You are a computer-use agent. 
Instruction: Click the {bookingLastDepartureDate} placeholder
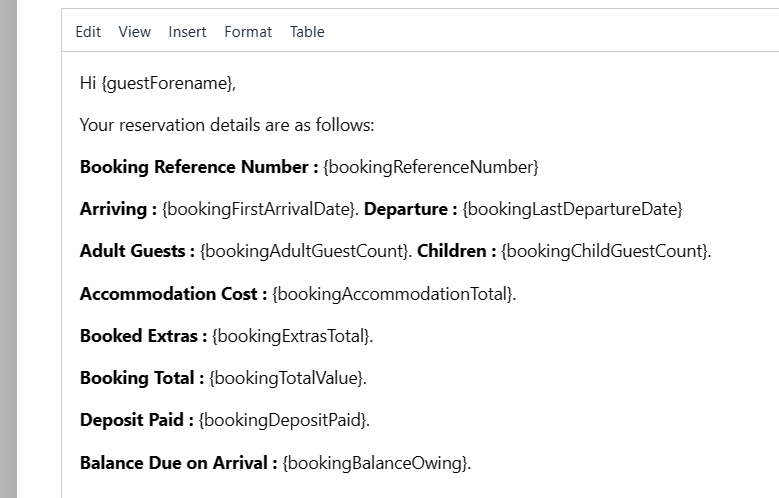click(x=572, y=210)
